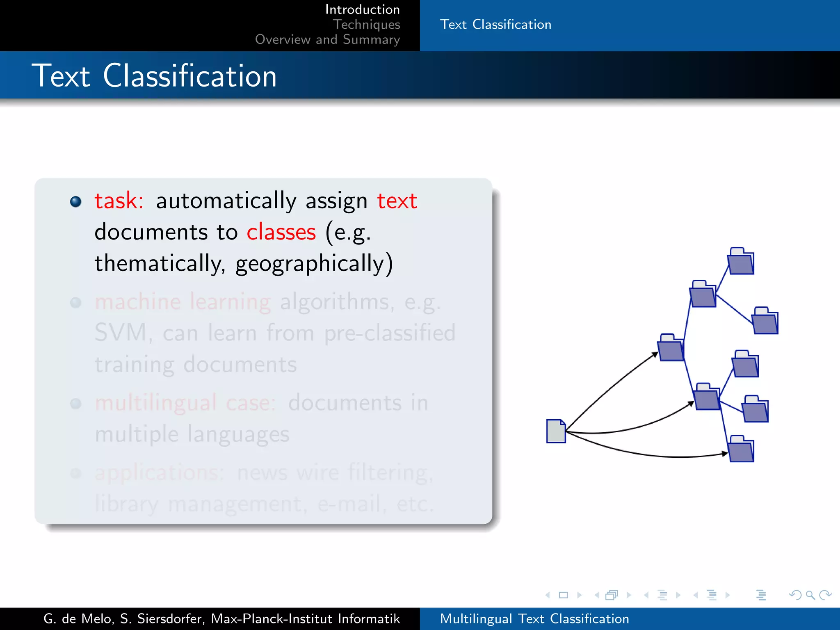Click the gray document icon in diagram
The height and width of the screenshot is (630, 840).
pos(556,431)
